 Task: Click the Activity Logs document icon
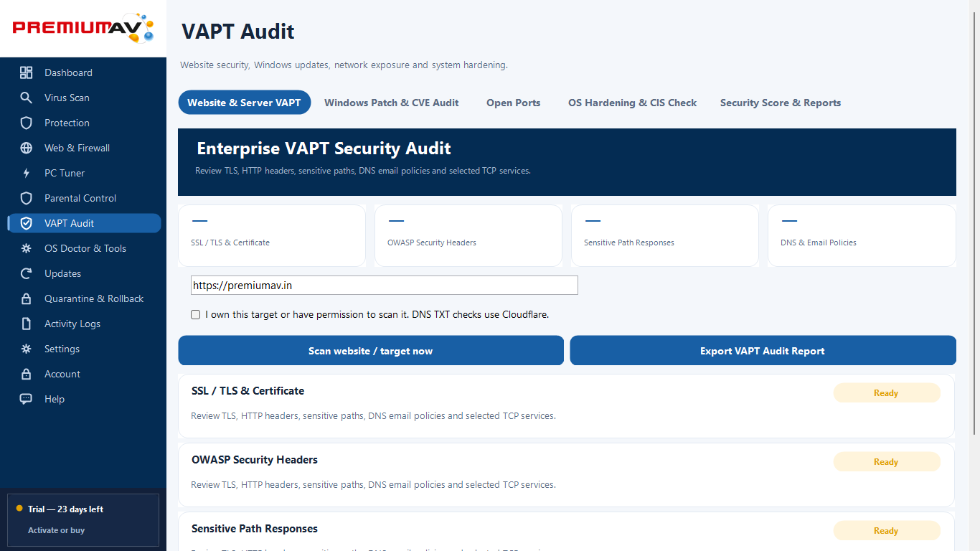point(27,324)
